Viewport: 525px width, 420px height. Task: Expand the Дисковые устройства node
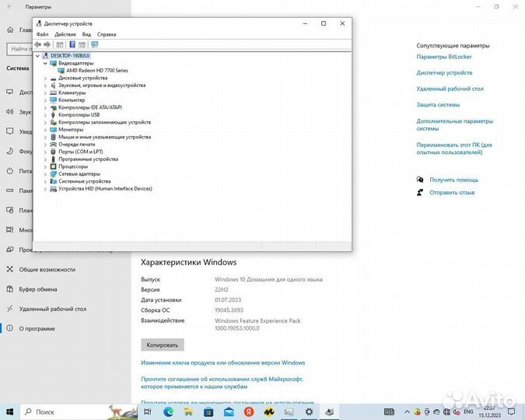45,78
